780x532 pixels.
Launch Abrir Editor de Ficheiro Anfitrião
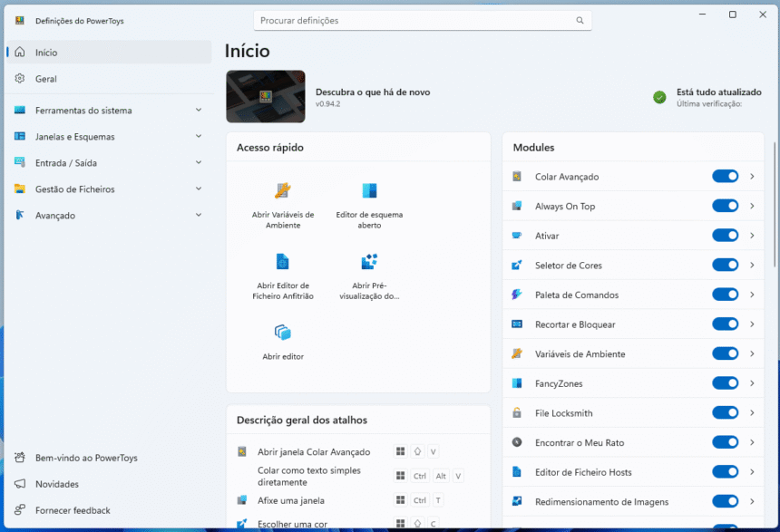click(282, 261)
